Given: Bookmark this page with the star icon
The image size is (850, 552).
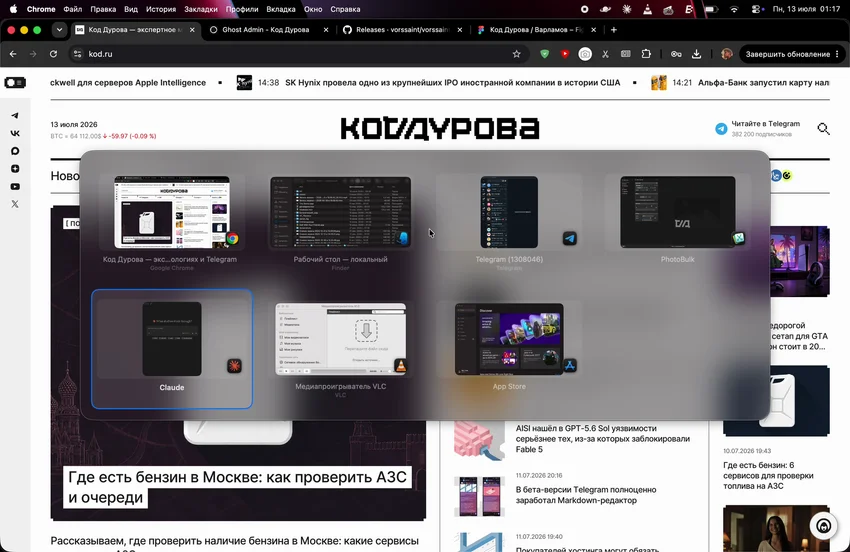Looking at the screenshot, I should coord(517,54).
